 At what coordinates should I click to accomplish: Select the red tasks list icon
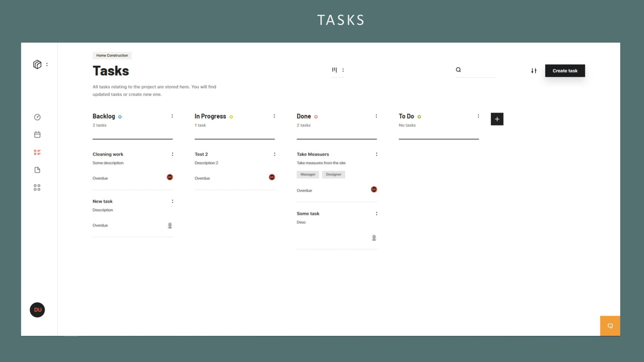(x=37, y=152)
